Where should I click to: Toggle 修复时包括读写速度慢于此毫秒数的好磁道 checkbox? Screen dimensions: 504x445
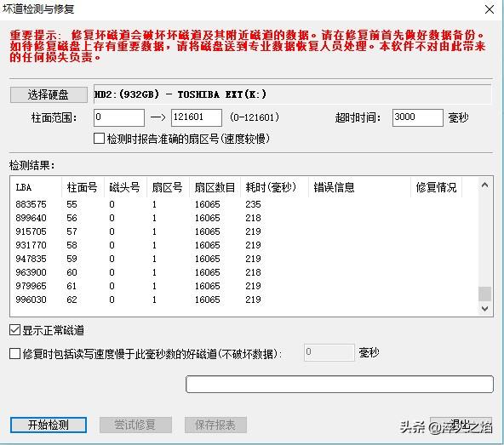pos(14,353)
